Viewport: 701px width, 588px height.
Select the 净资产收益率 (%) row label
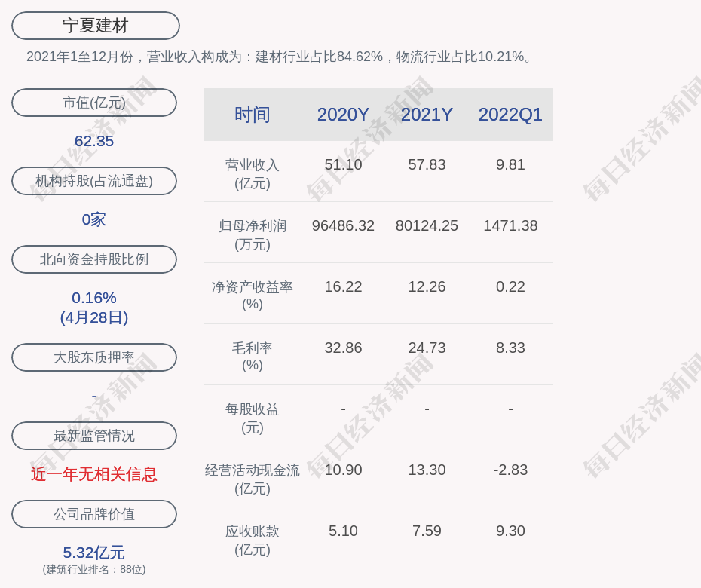tap(253, 295)
